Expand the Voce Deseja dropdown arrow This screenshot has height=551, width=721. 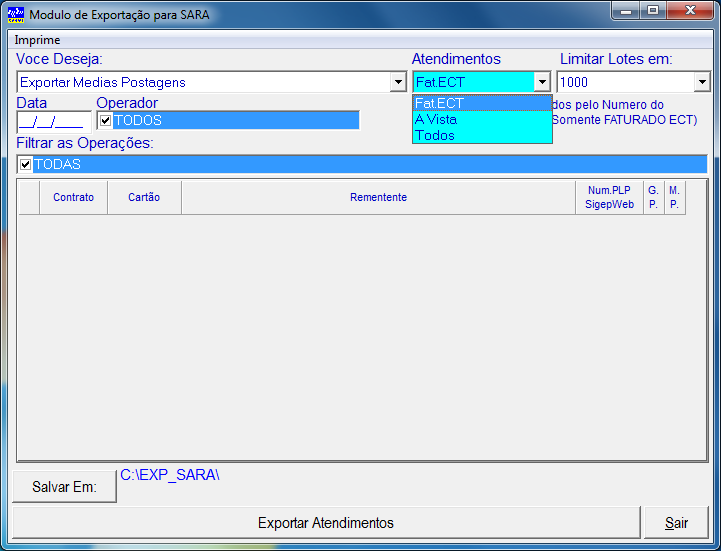click(398, 82)
